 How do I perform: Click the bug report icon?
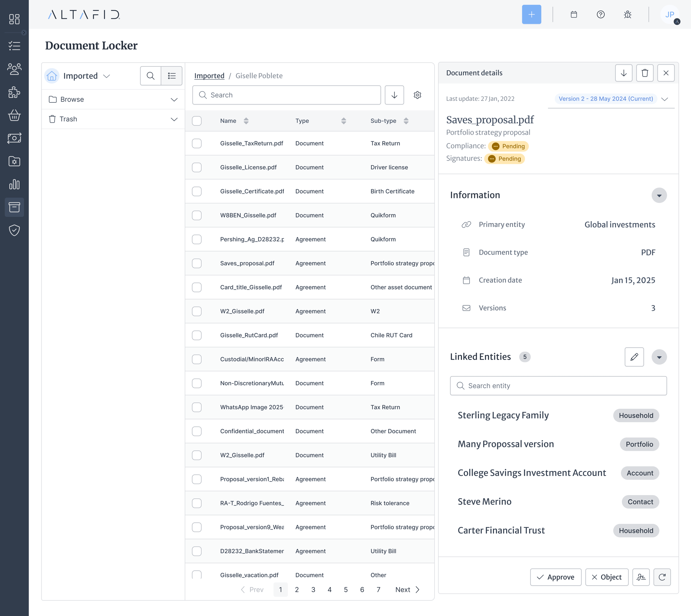click(628, 15)
